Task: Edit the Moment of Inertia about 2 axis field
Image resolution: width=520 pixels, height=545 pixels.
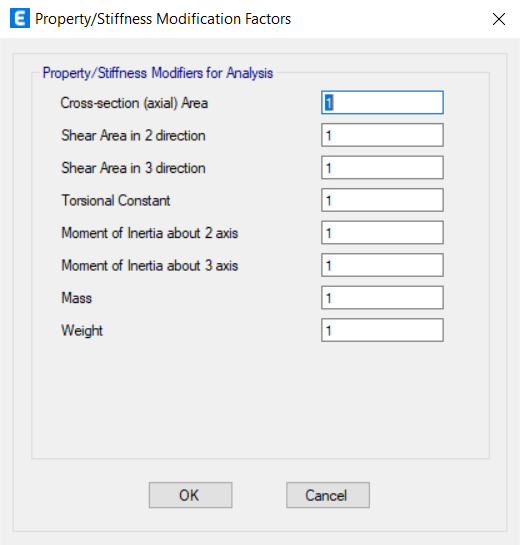Action: (382, 233)
